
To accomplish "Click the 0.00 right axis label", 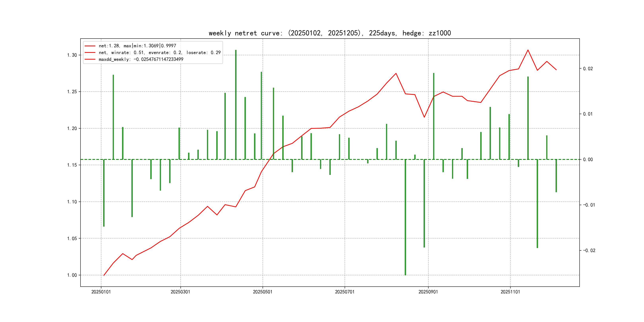I will [x=588, y=159].
